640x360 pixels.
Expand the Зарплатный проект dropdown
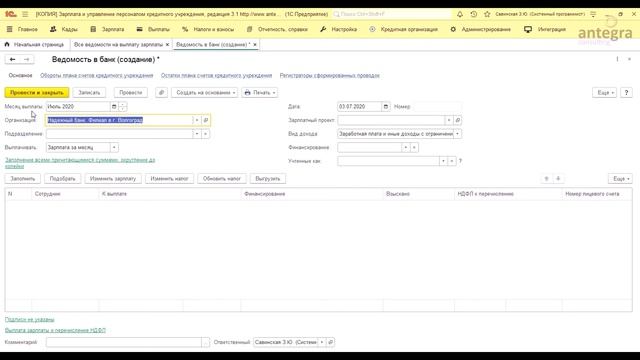449,120
